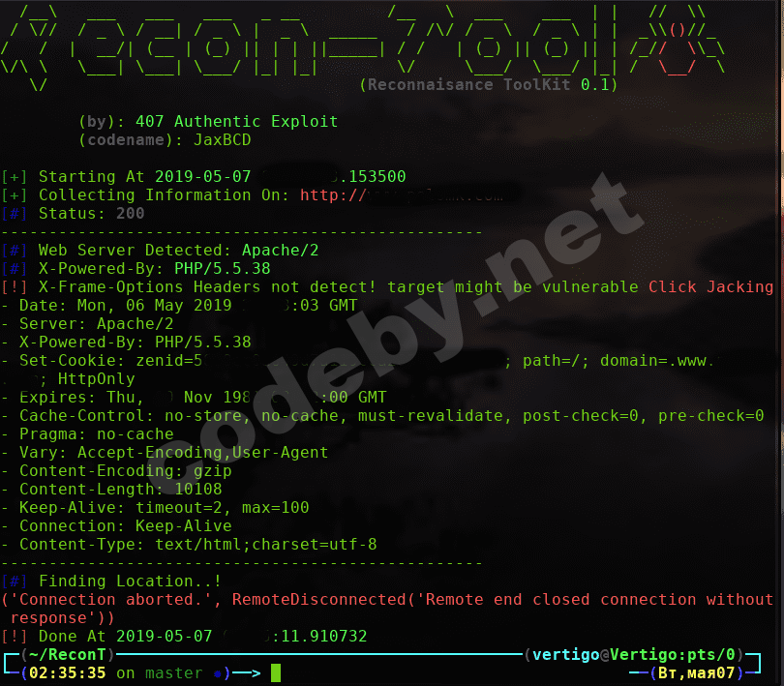
Task: Click the red [!] marker before Done At
Action: click(x=14, y=636)
